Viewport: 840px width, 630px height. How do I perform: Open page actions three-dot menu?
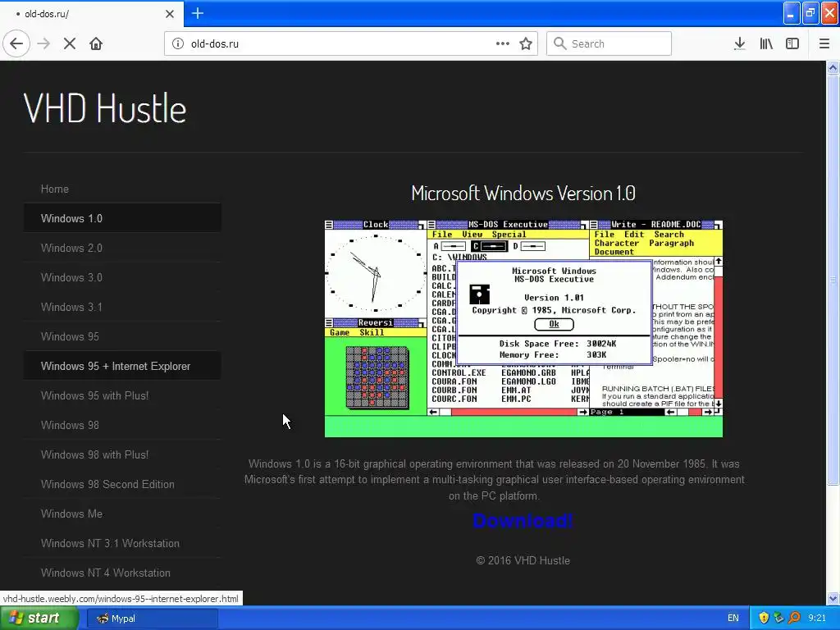[x=503, y=44]
